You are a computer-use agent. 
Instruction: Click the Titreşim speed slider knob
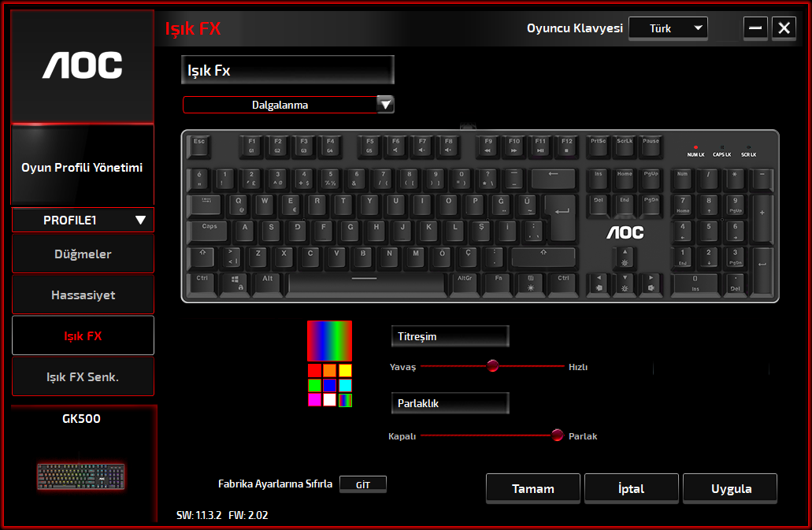pos(493,366)
